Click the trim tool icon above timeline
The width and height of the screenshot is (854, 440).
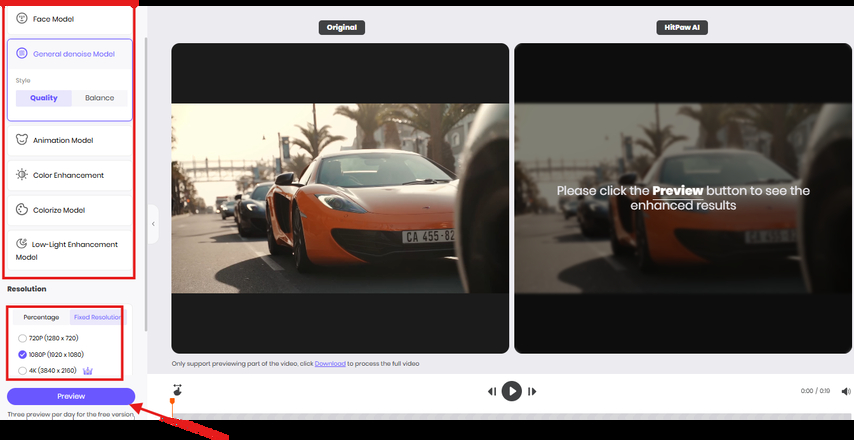click(x=177, y=390)
